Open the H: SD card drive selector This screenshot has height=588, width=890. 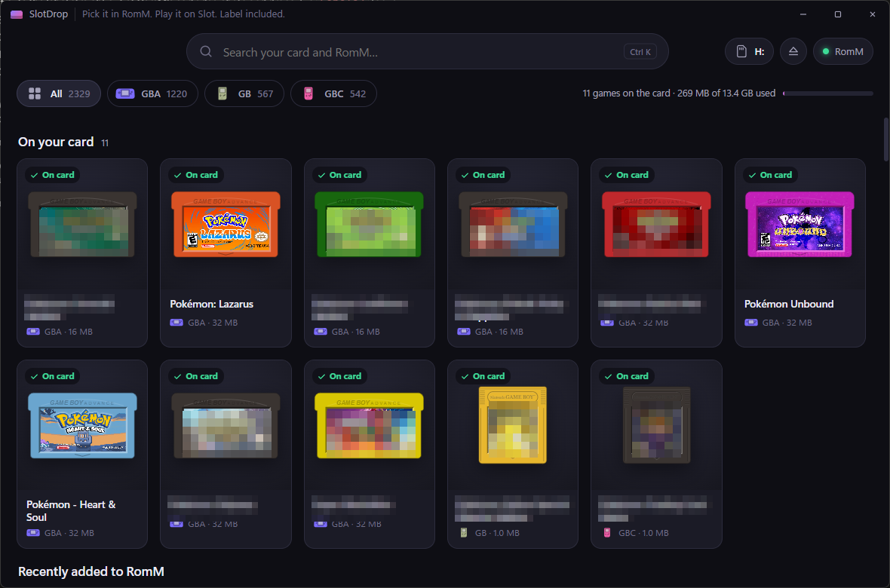pyautogui.click(x=749, y=52)
